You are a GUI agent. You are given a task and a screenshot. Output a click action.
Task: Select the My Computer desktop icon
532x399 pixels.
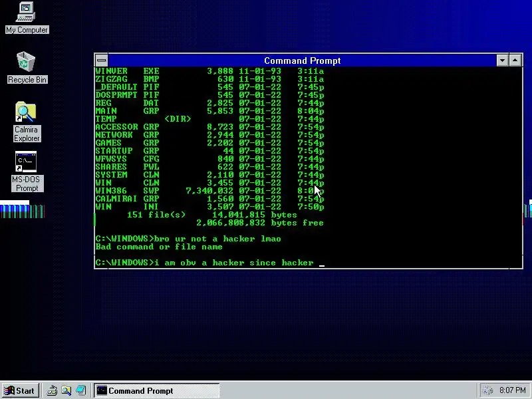click(x=27, y=18)
